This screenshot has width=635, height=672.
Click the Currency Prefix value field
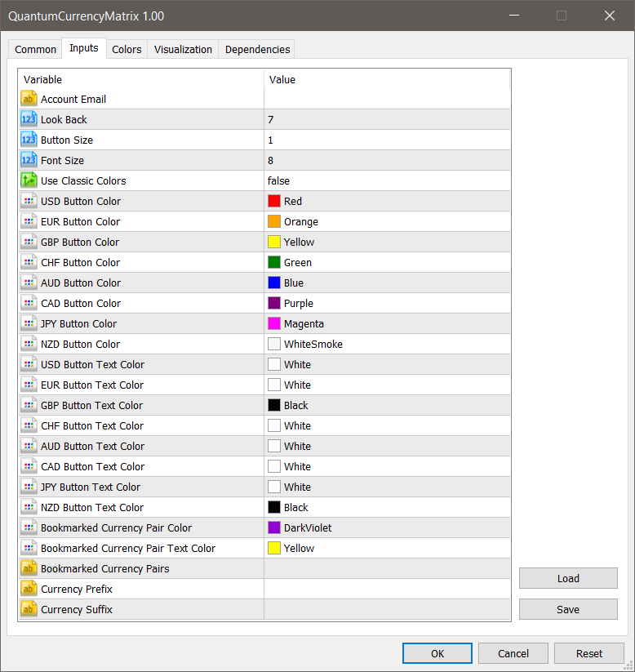(387, 589)
